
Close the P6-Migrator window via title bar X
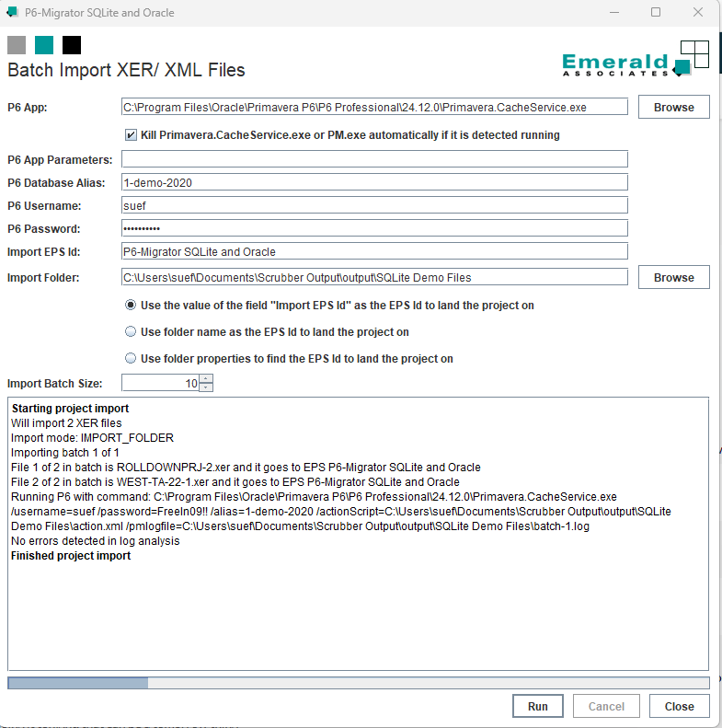tap(698, 13)
